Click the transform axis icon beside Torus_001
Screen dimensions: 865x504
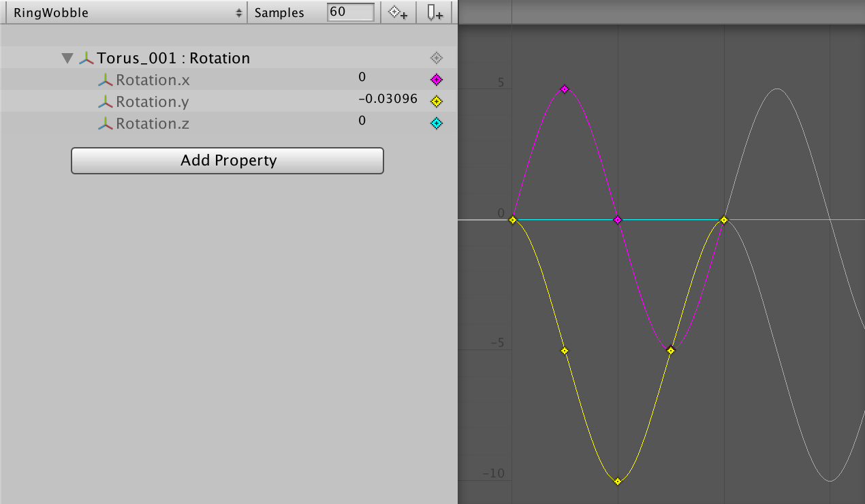coord(86,59)
